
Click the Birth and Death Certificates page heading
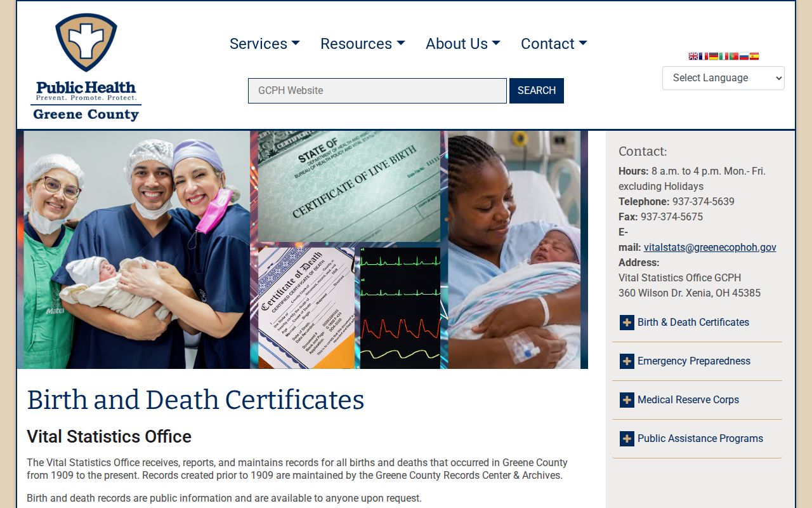[195, 400]
